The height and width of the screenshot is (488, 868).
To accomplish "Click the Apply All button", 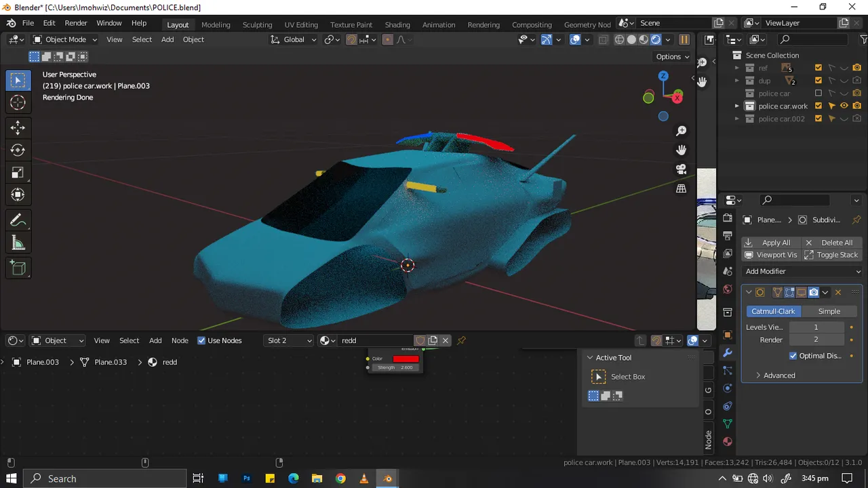I will pyautogui.click(x=770, y=243).
